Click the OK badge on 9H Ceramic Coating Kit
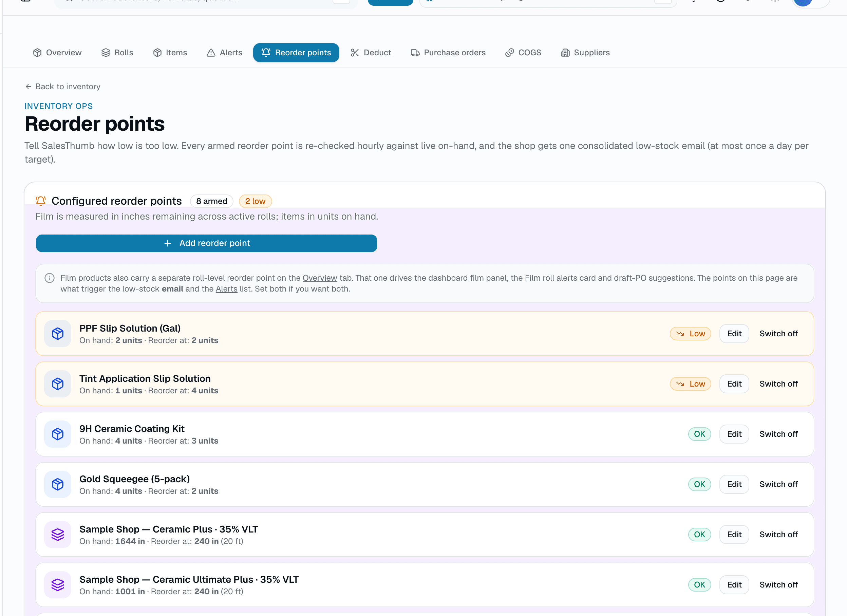The height and width of the screenshot is (616, 847). coord(699,434)
